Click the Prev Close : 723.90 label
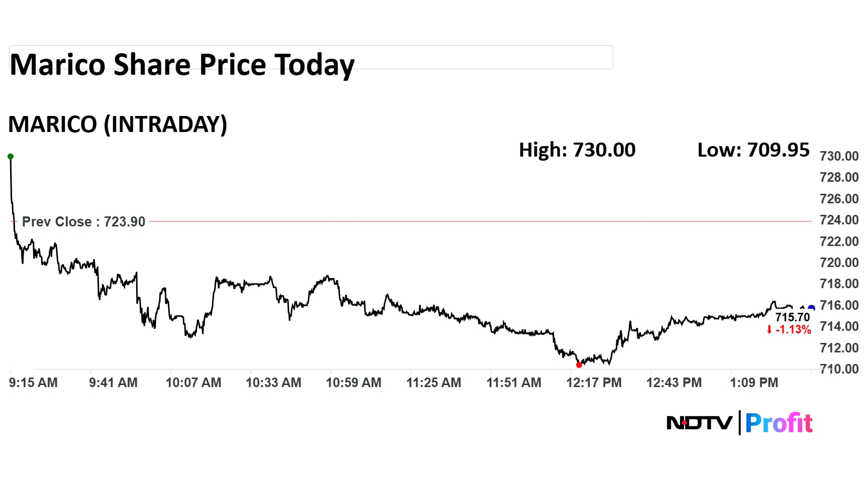This screenshot has height=488, width=868. 83,221
